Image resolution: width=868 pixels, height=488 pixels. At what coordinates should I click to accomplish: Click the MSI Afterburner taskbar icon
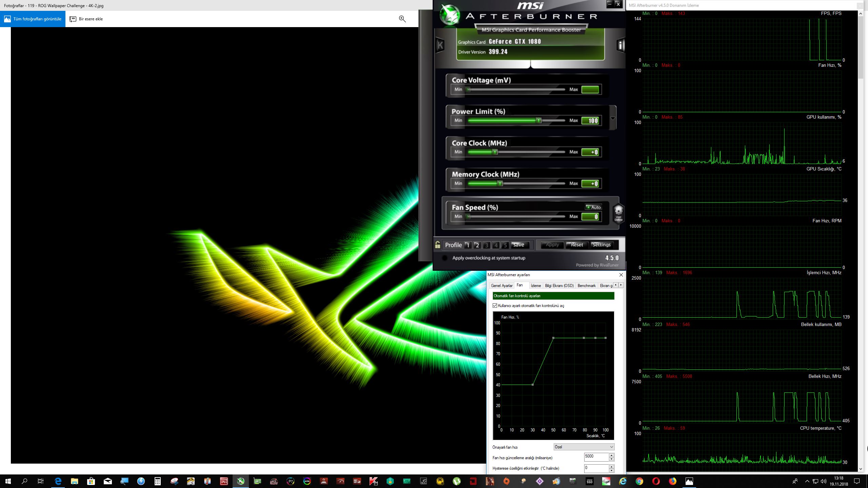pyautogui.click(x=241, y=481)
